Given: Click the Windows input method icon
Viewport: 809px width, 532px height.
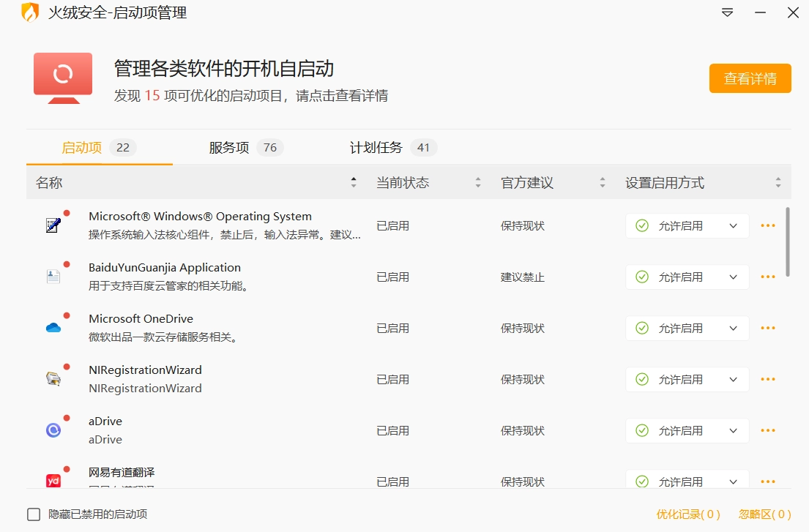Looking at the screenshot, I should [52, 225].
